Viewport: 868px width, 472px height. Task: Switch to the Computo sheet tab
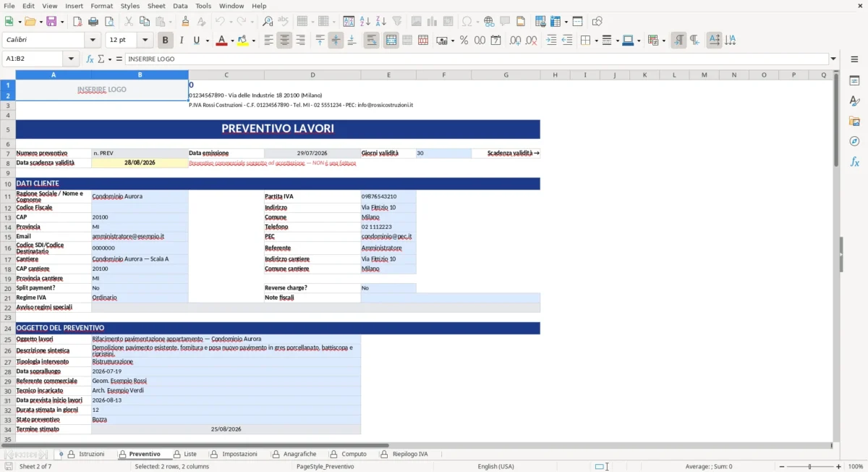click(347, 454)
